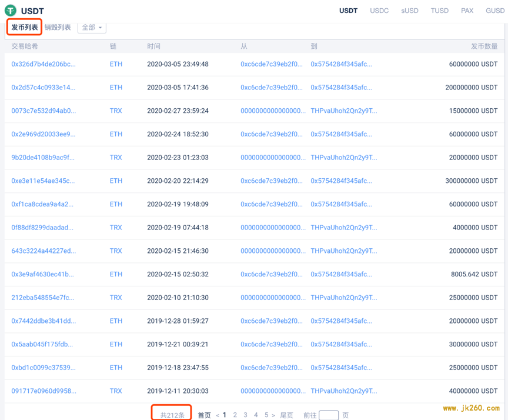Open transaction hash 212eba548554e7fc...

click(x=43, y=298)
